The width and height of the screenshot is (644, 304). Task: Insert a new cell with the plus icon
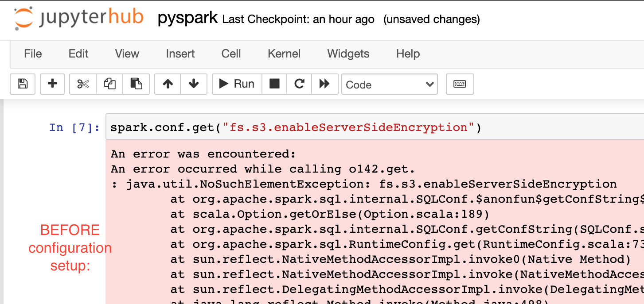(52, 84)
